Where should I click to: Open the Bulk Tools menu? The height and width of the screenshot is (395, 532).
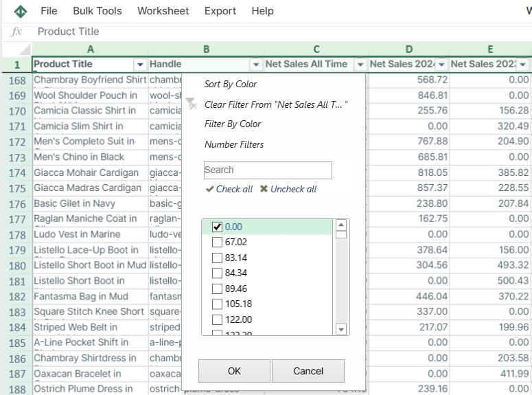97,11
